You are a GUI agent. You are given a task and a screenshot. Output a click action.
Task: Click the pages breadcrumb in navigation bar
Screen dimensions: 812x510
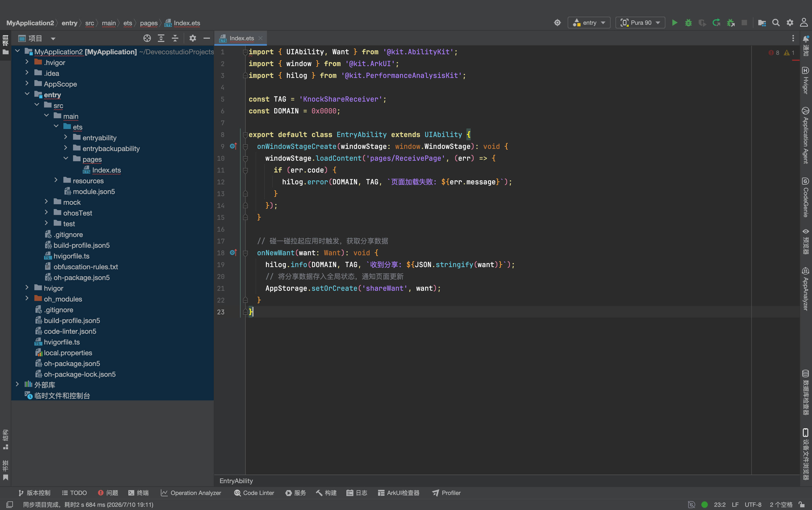149,23
